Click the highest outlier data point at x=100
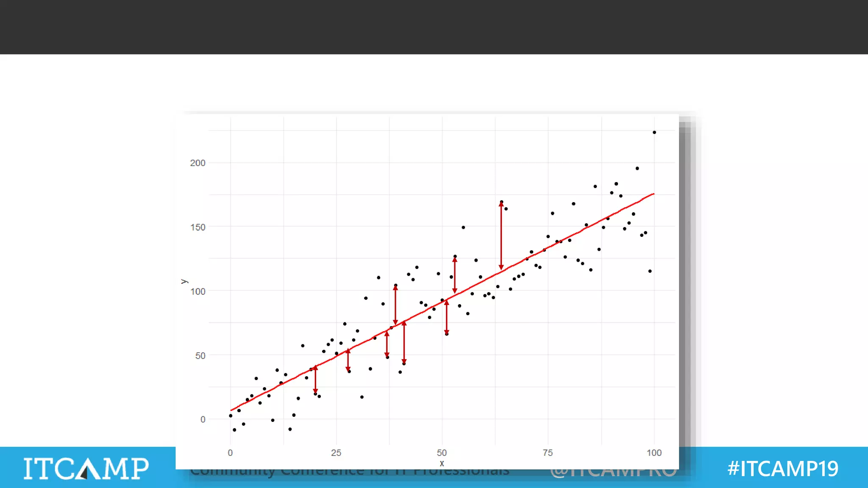The width and height of the screenshot is (868, 488). click(x=654, y=133)
